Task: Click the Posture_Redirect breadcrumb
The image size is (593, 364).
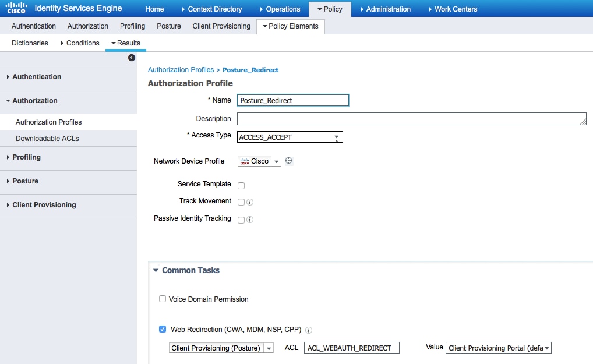Action: click(250, 70)
